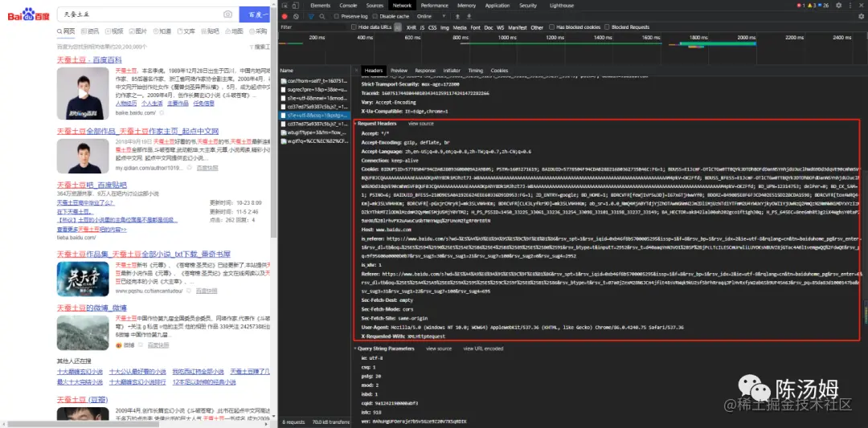Open 天蚕土豆吧_百度贴吧 result
This screenshot has width=868, height=428.
92,185
